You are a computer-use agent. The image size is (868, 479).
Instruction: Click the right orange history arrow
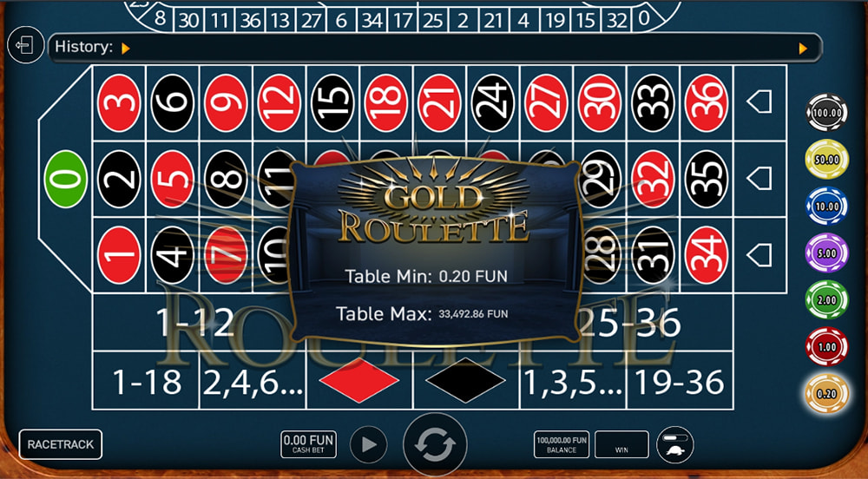pyautogui.click(x=803, y=49)
